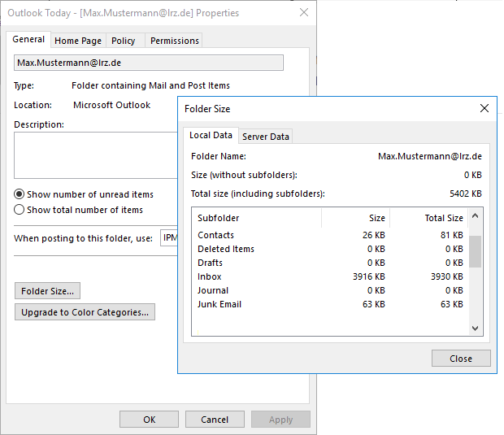Close the Folder Size dialog with X
Screen dimensions: 504x435
click(x=484, y=108)
